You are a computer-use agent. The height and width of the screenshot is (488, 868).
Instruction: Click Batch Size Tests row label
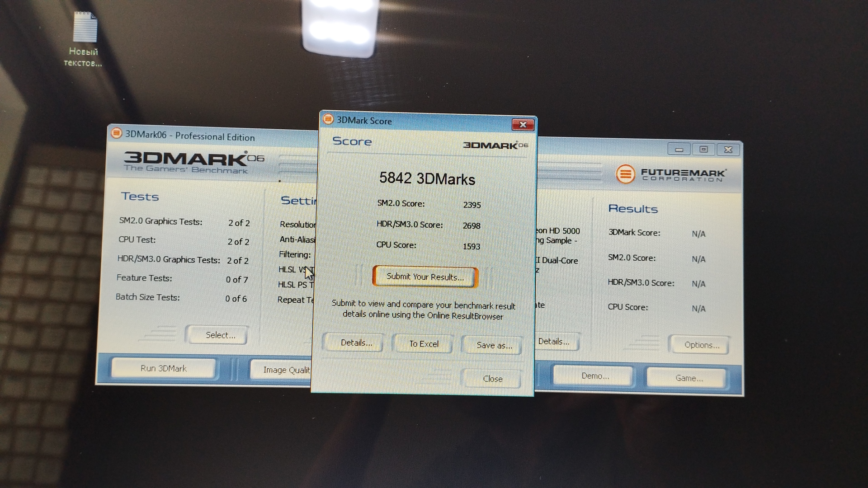(147, 297)
